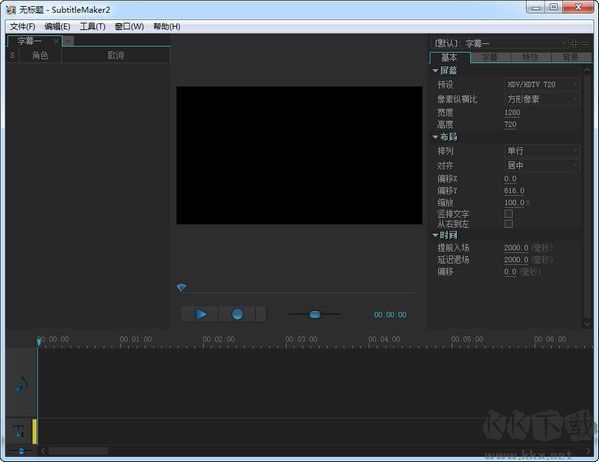Switch to the second properties tab
This screenshot has width=599, height=462.
[x=490, y=57]
